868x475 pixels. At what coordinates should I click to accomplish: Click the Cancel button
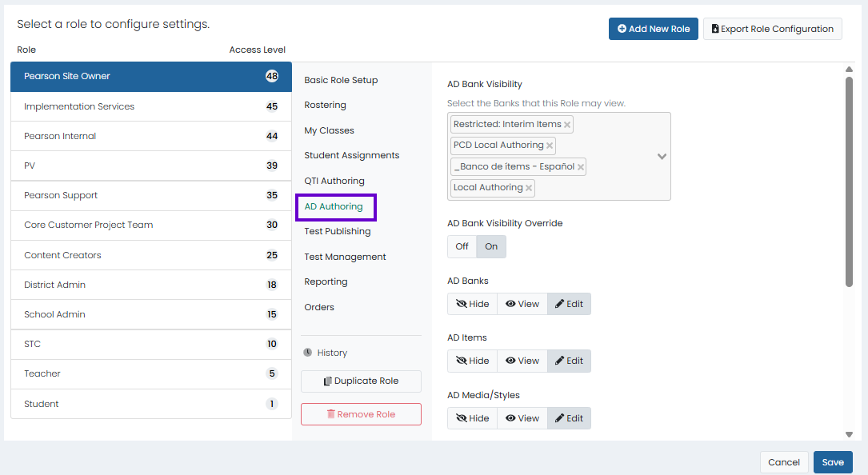[783, 462]
